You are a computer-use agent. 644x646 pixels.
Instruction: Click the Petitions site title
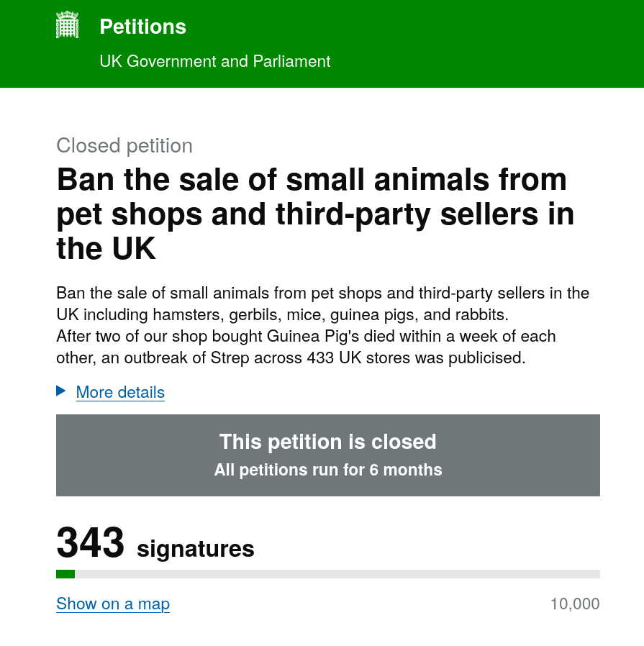142,27
